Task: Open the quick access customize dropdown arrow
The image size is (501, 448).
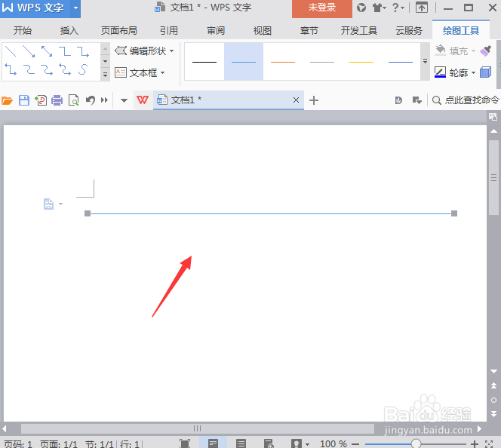Action: tap(124, 100)
